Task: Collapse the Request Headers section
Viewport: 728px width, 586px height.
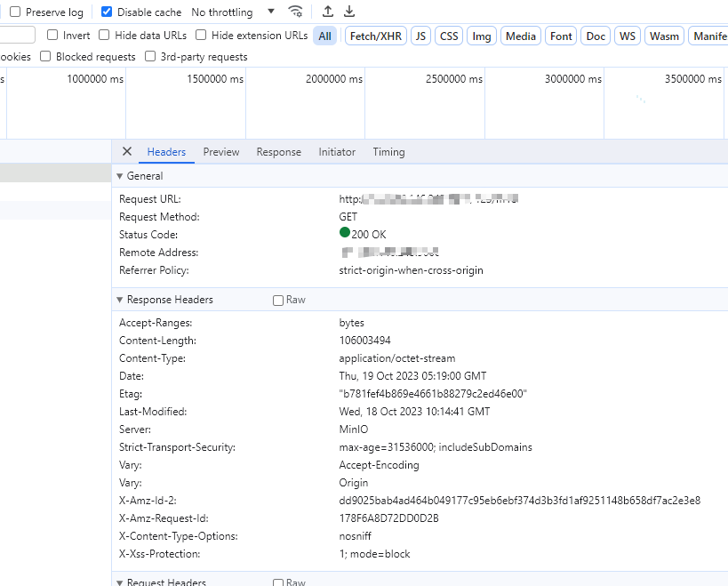Action: coord(119,582)
